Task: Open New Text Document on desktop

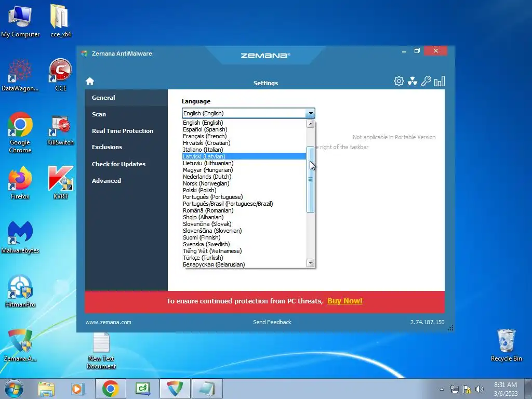Action: click(x=101, y=351)
